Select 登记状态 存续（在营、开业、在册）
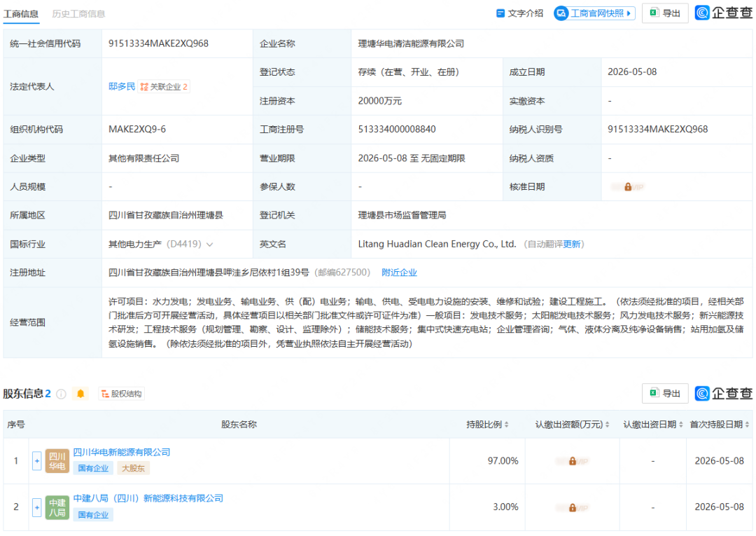756x536 pixels. [x=408, y=72]
